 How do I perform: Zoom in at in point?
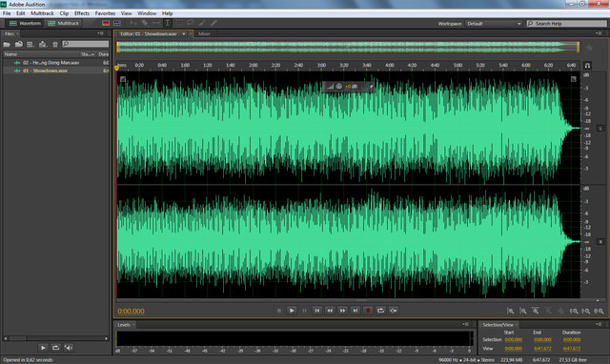[574, 311]
